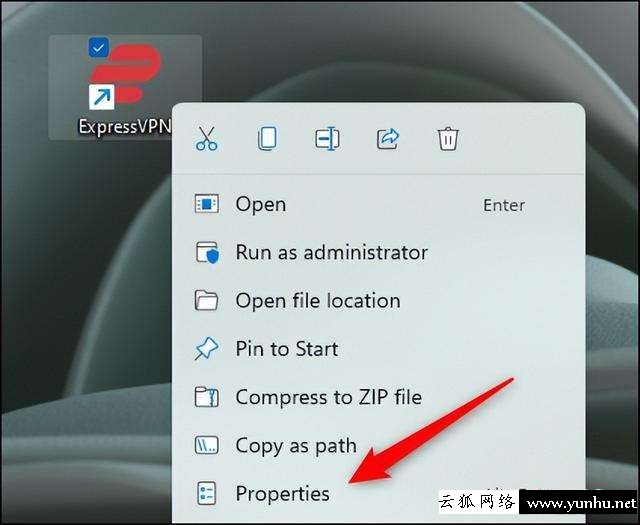
Task: Click the zipped folder icon beside Compress
Action: tap(207, 397)
